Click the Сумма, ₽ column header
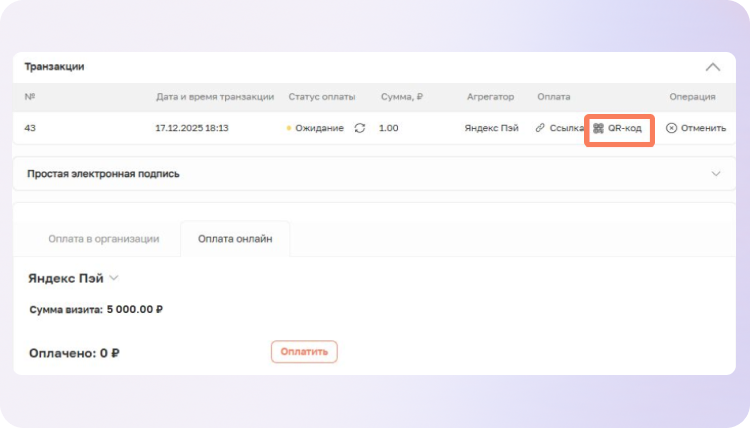The height and width of the screenshot is (428, 750). tap(402, 97)
